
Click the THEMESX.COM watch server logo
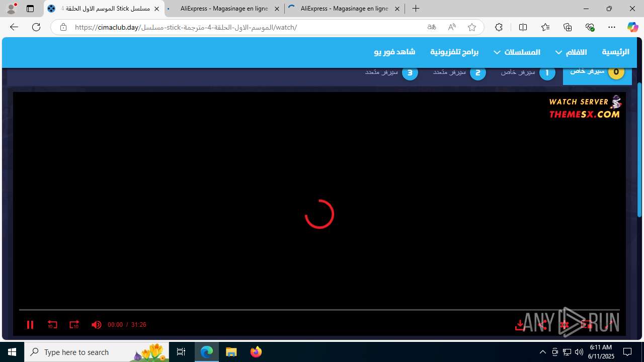coord(585,108)
